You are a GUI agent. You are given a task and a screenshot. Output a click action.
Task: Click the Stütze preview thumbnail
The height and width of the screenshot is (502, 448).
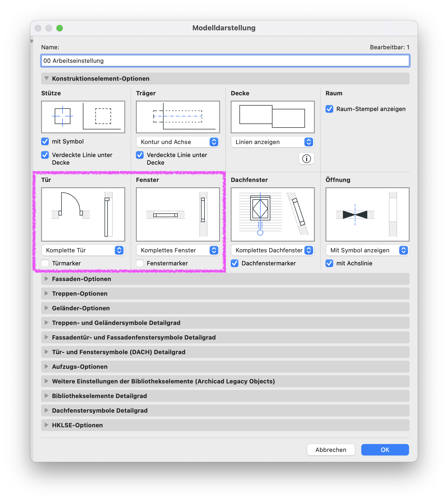coord(83,117)
